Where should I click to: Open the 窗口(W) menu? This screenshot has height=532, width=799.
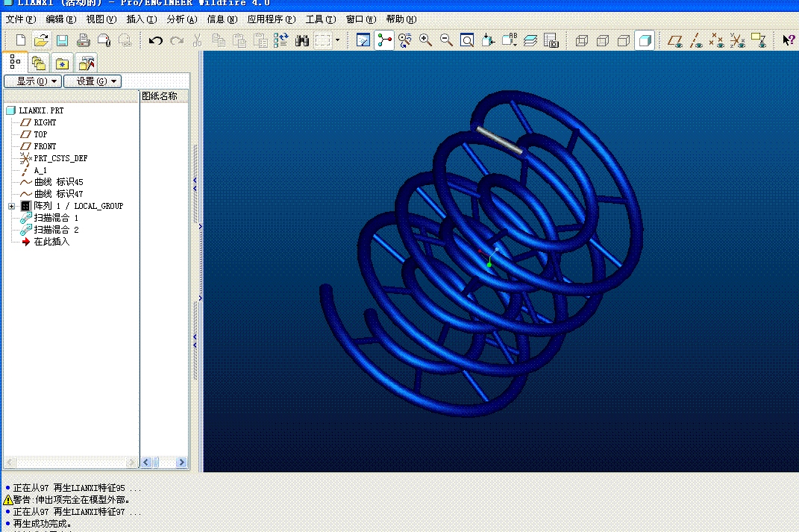click(361, 19)
